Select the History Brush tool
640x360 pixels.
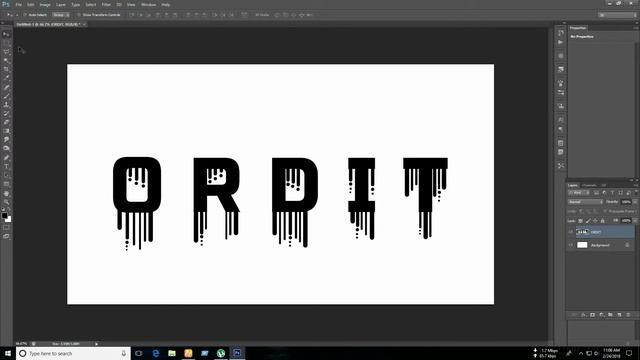coord(6,113)
